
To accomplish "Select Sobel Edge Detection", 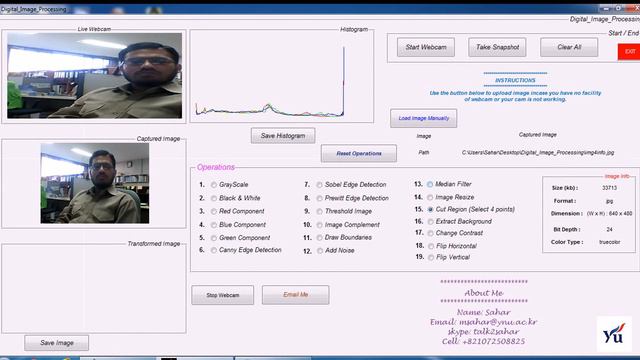I will 320,185.
